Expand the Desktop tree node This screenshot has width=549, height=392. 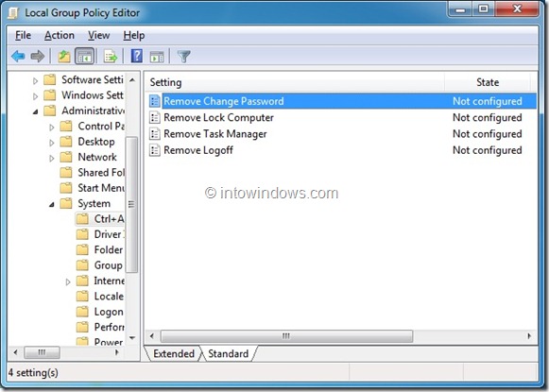pyautogui.click(x=52, y=143)
